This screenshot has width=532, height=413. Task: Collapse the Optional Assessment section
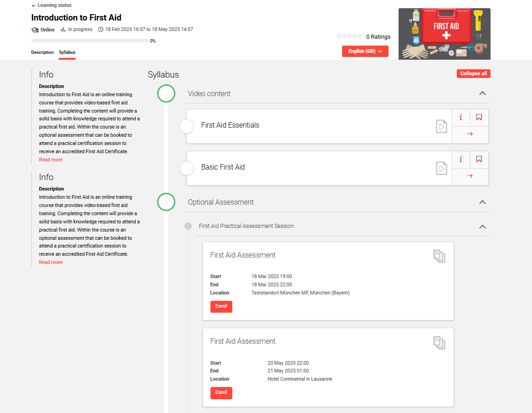pos(483,202)
